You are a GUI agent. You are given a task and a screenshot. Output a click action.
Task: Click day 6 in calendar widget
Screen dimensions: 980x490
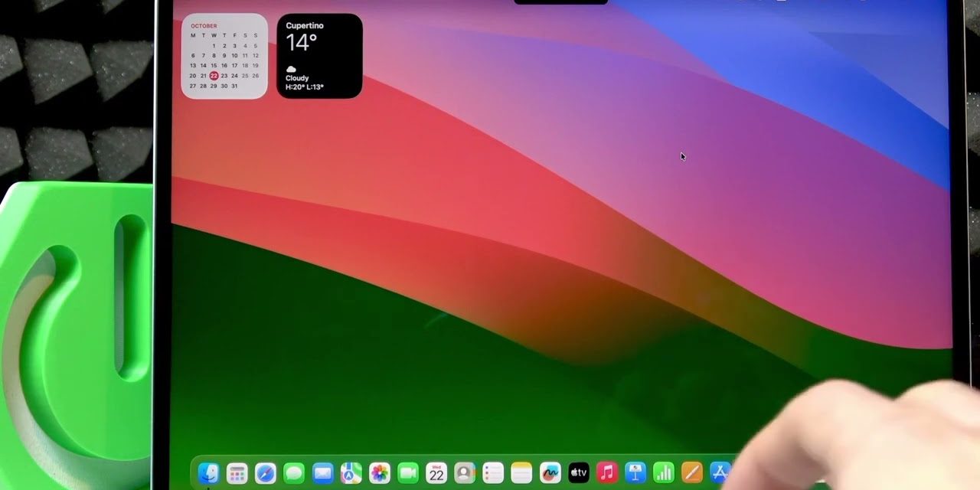(x=193, y=56)
